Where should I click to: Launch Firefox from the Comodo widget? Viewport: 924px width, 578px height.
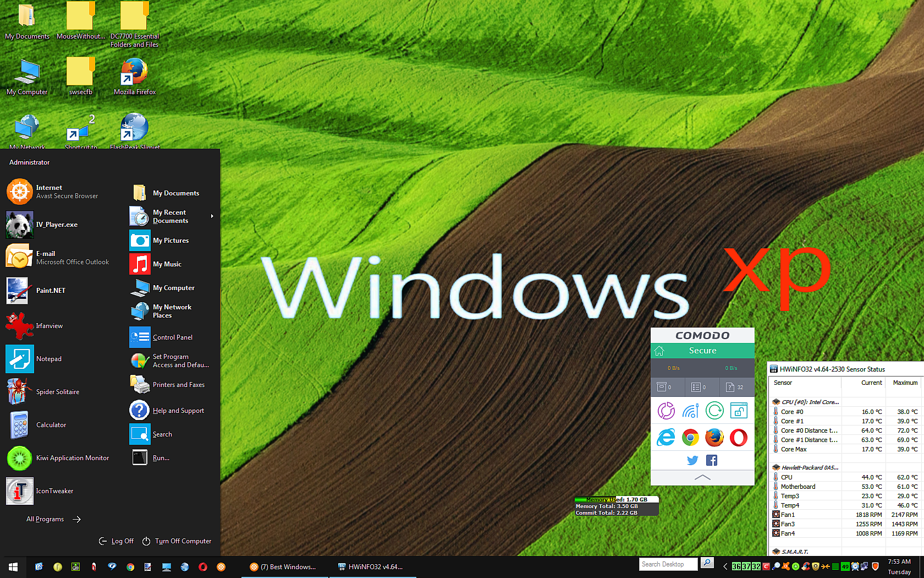click(714, 438)
